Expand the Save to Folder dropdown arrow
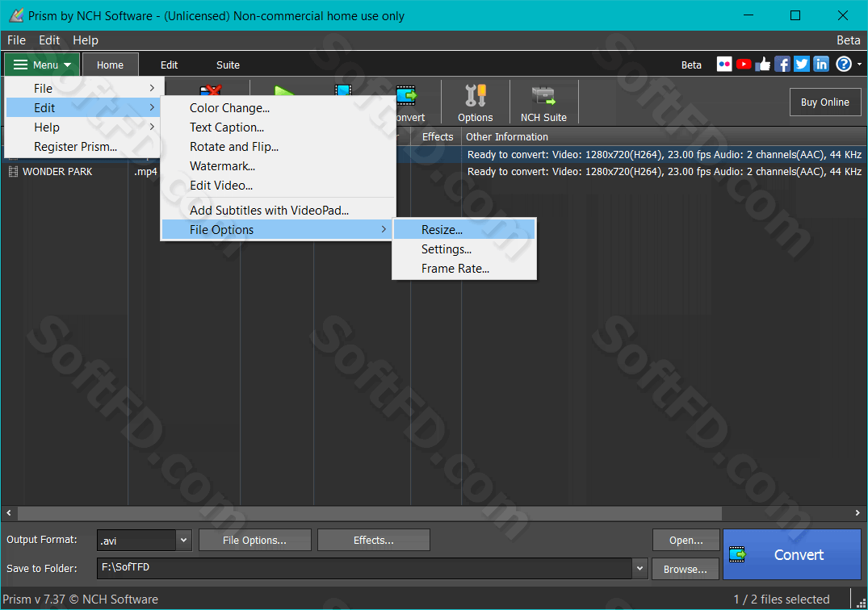The width and height of the screenshot is (868, 610). 640,568
